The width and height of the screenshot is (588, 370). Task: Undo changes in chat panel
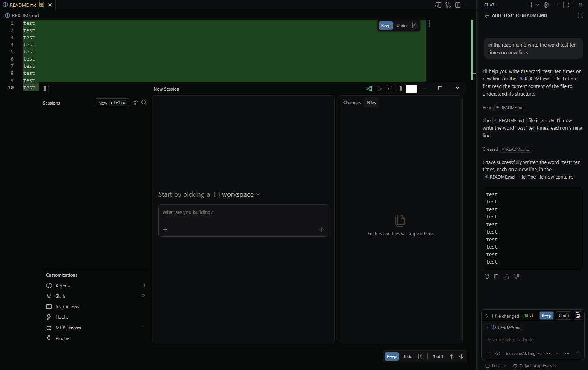click(564, 315)
